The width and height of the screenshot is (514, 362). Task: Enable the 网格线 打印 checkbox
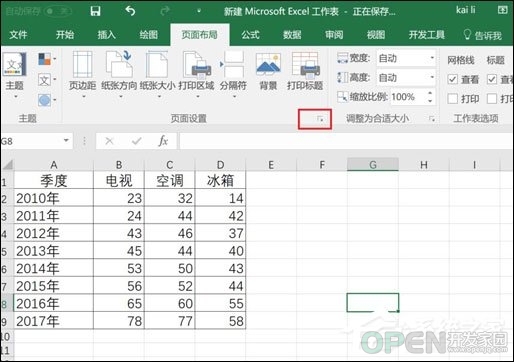452,99
